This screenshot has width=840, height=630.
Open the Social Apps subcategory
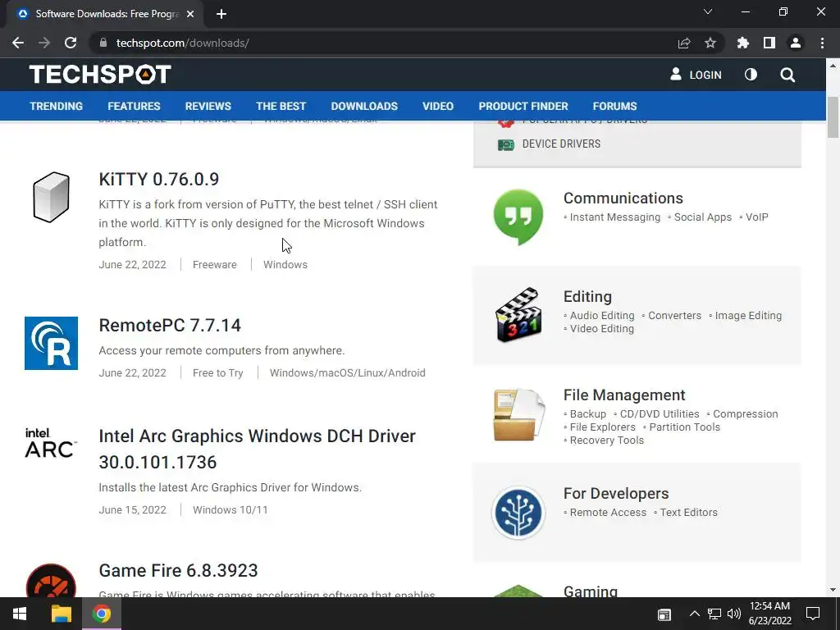703,217
